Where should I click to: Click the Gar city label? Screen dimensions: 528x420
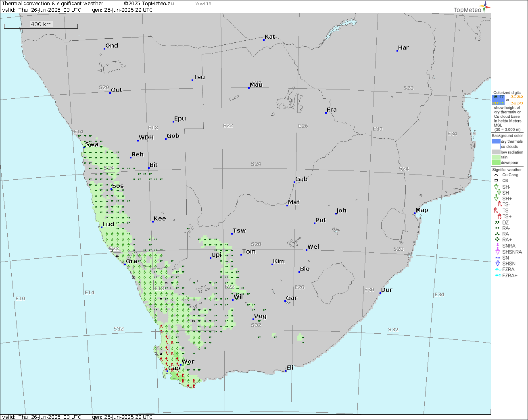point(292,298)
